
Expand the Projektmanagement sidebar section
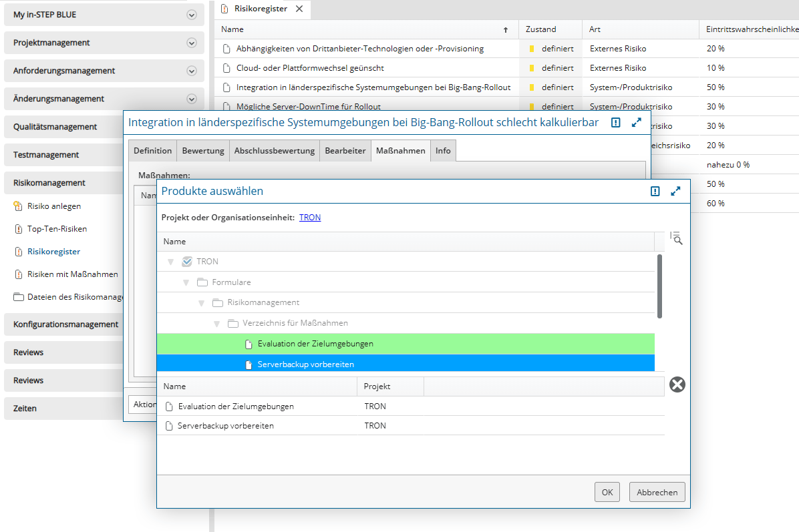(192, 43)
